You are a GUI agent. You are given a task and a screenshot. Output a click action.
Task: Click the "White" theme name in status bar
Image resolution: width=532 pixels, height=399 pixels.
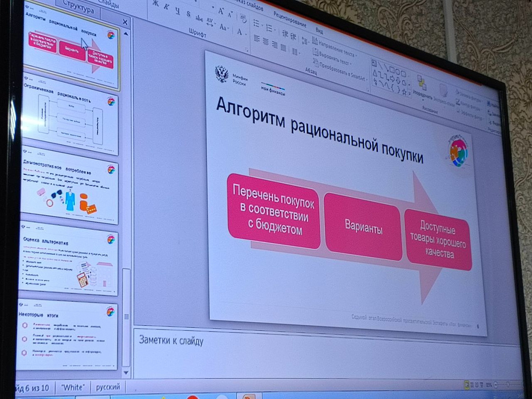72,387
